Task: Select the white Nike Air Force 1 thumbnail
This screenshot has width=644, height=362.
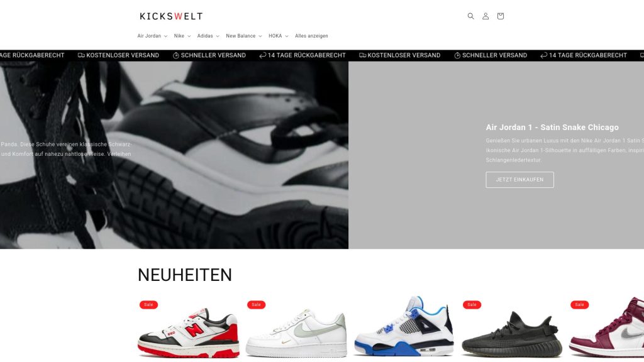Action: coord(296,333)
